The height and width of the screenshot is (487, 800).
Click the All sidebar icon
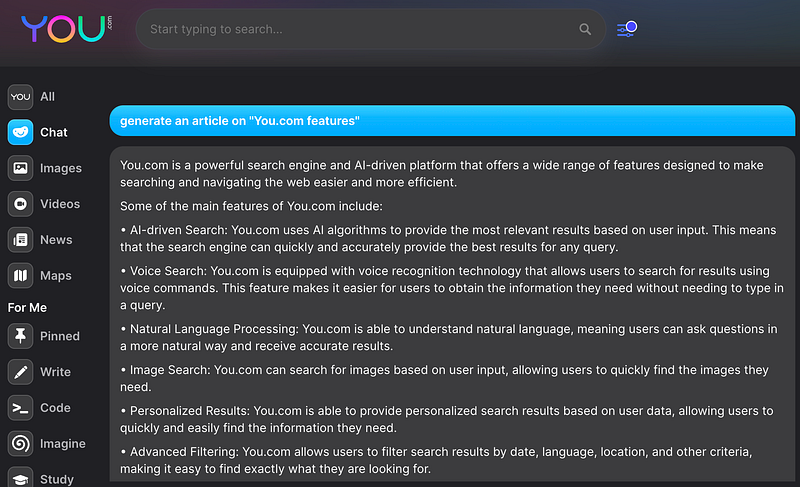coord(20,97)
